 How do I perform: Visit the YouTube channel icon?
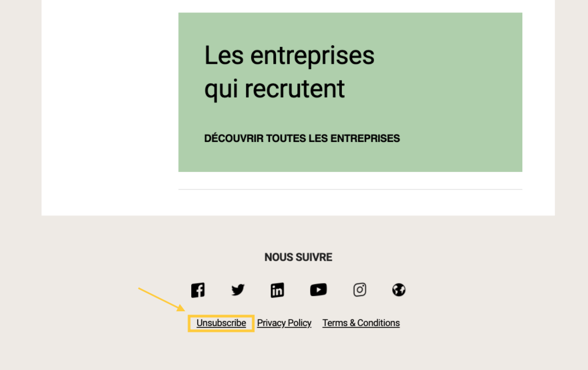click(x=318, y=290)
